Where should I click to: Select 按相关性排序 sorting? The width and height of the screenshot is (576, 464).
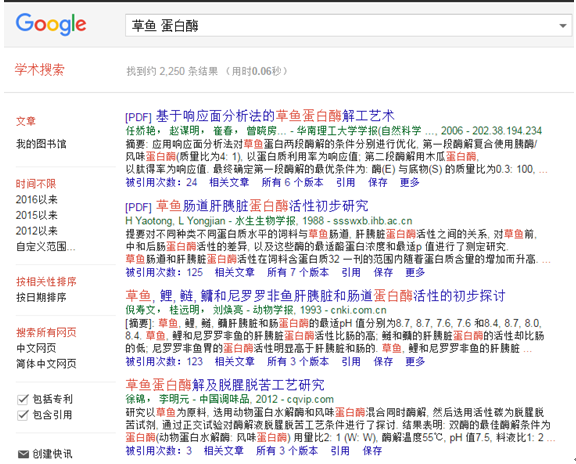[x=46, y=281]
